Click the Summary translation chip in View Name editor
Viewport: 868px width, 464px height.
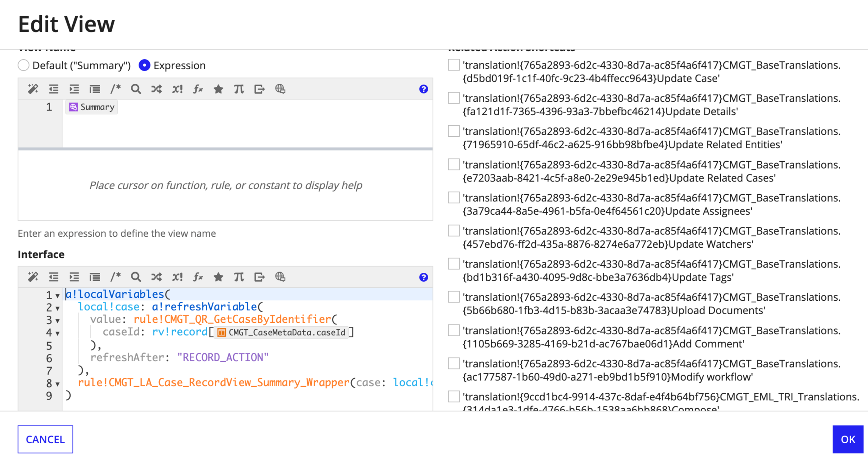(92, 107)
